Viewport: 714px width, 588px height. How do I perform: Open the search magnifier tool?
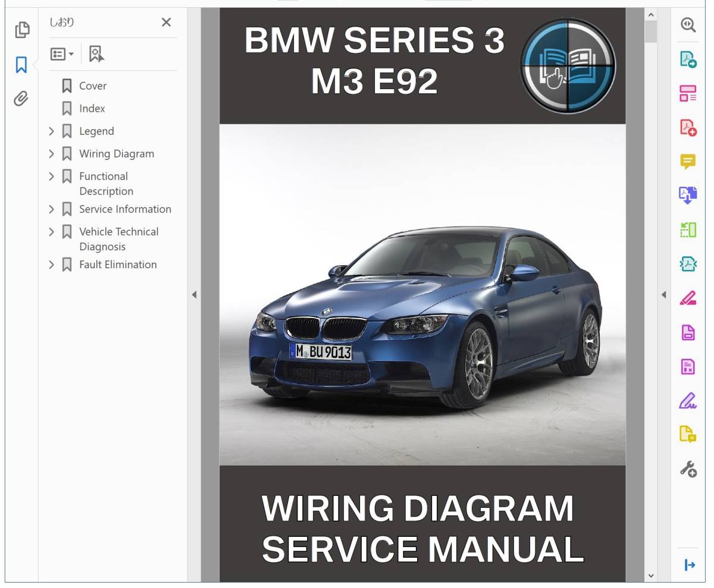(688, 24)
